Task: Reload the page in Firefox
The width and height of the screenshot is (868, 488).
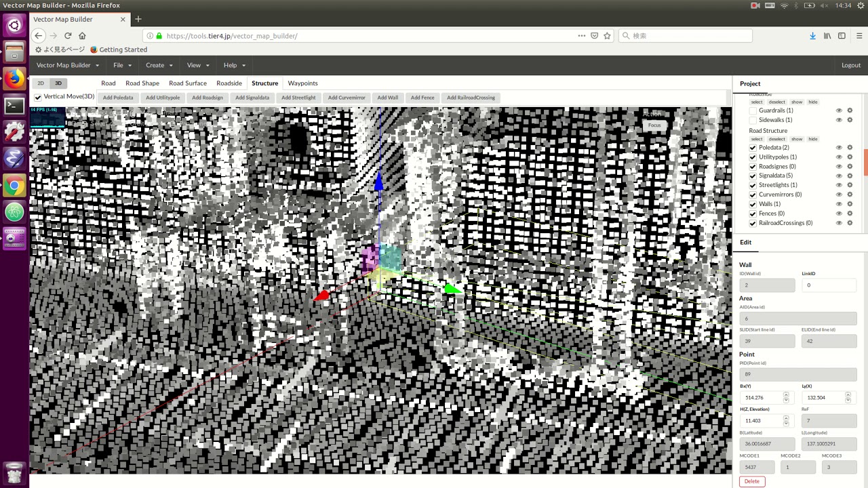Action: 68,36
